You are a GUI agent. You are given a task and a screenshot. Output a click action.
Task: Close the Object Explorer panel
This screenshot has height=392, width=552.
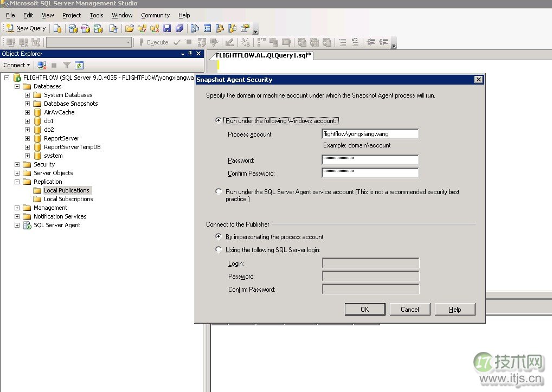(x=198, y=54)
